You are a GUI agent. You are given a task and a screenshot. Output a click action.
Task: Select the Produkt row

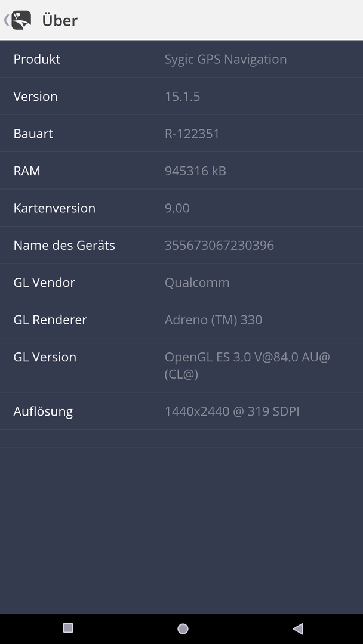(x=181, y=59)
